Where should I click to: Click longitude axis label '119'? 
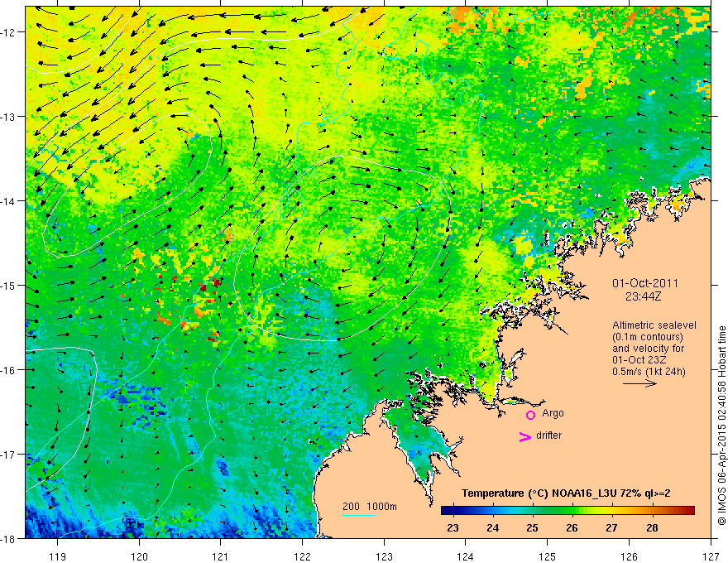pos(58,556)
